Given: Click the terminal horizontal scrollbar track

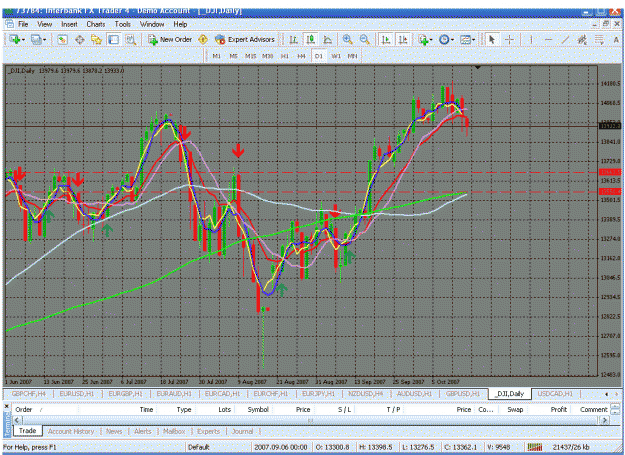Looking at the screenshot, I should tap(310, 420).
